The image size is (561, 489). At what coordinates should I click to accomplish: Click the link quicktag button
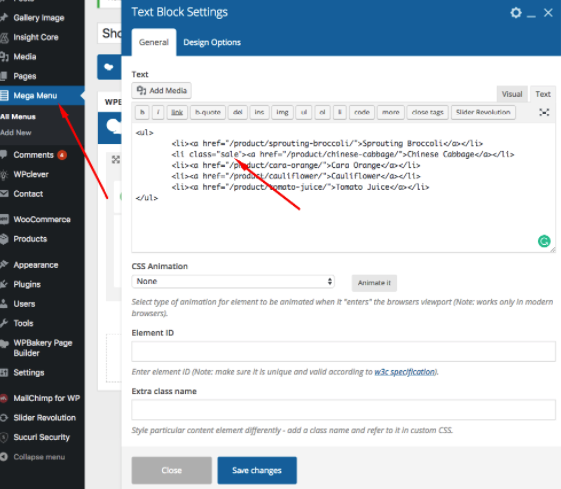177,112
